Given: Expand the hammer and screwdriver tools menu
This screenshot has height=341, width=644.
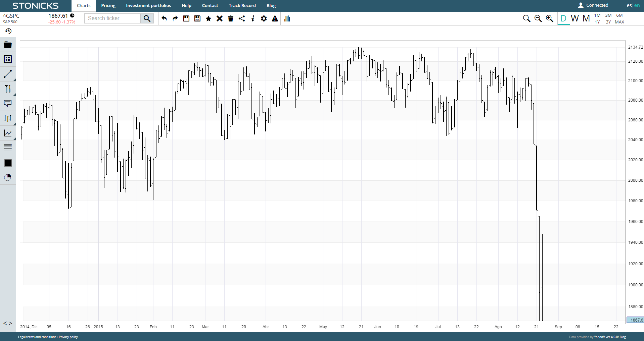Looking at the screenshot, I should [8, 89].
